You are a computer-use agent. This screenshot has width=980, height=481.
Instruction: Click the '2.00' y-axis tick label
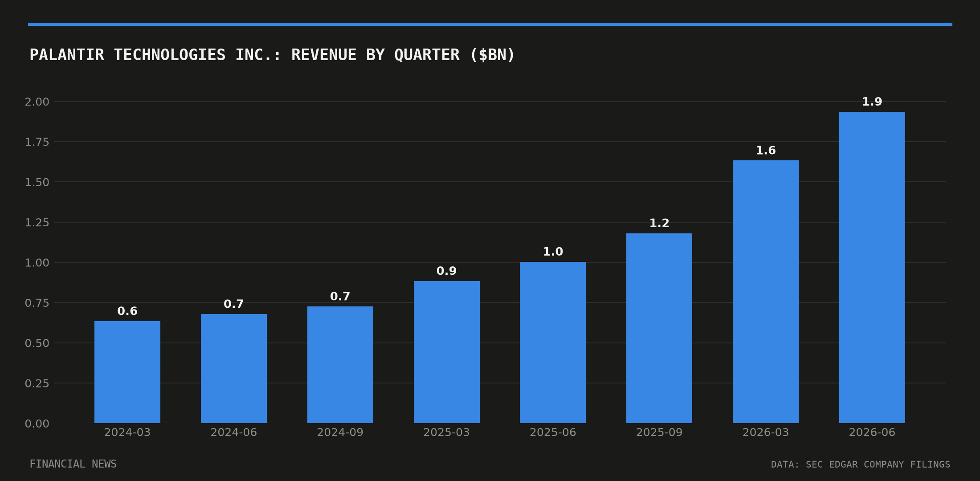(37, 102)
